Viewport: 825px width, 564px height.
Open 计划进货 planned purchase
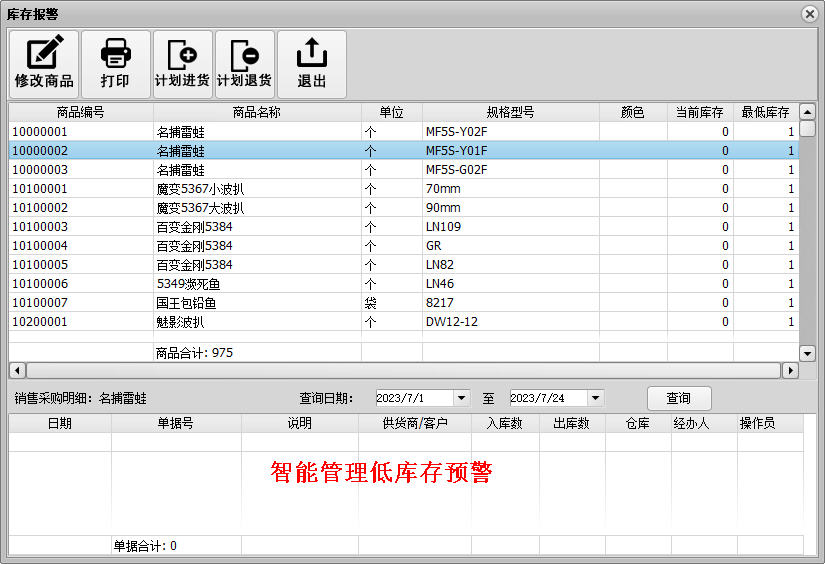[x=182, y=64]
